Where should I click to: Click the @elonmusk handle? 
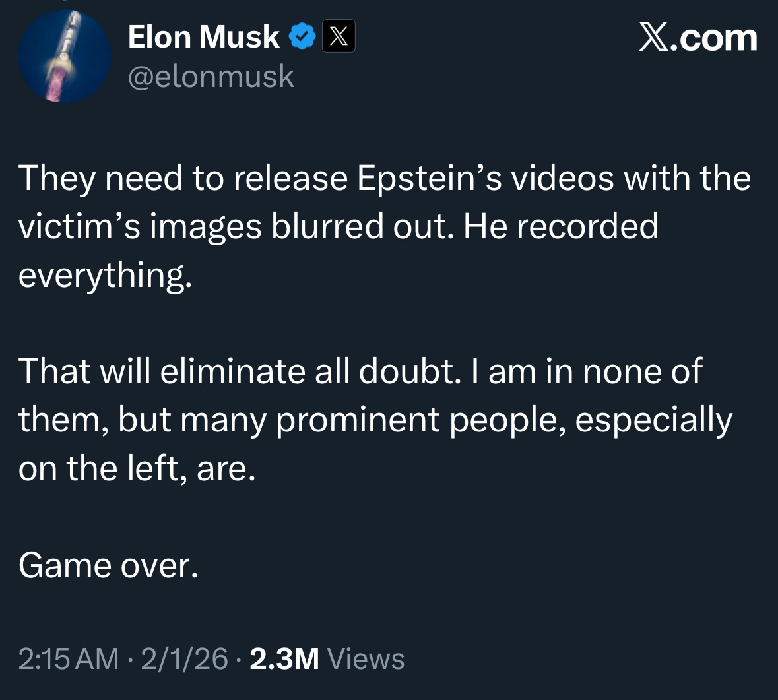point(211,77)
